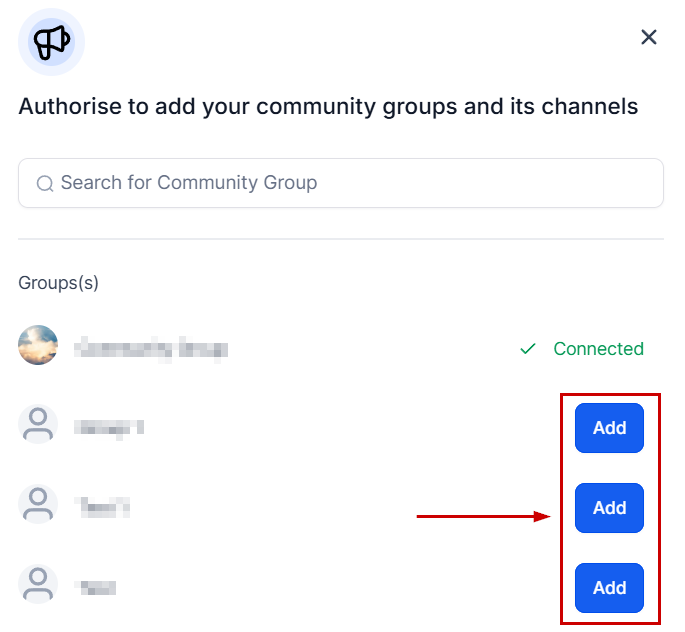Viewport: 685px width, 632px height.
Task: Select the shortest blurred group name in the list
Action: (x=96, y=587)
